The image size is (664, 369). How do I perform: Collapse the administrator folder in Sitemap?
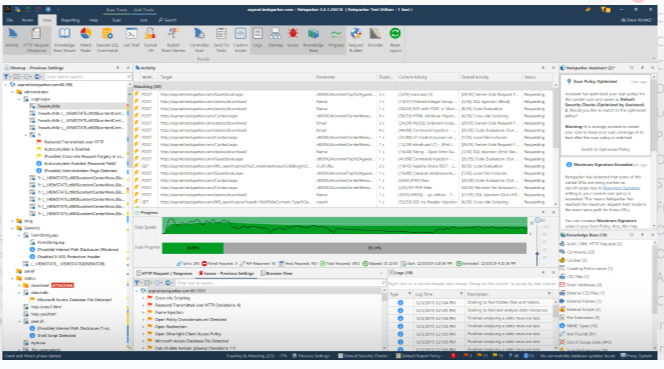click(x=12, y=92)
